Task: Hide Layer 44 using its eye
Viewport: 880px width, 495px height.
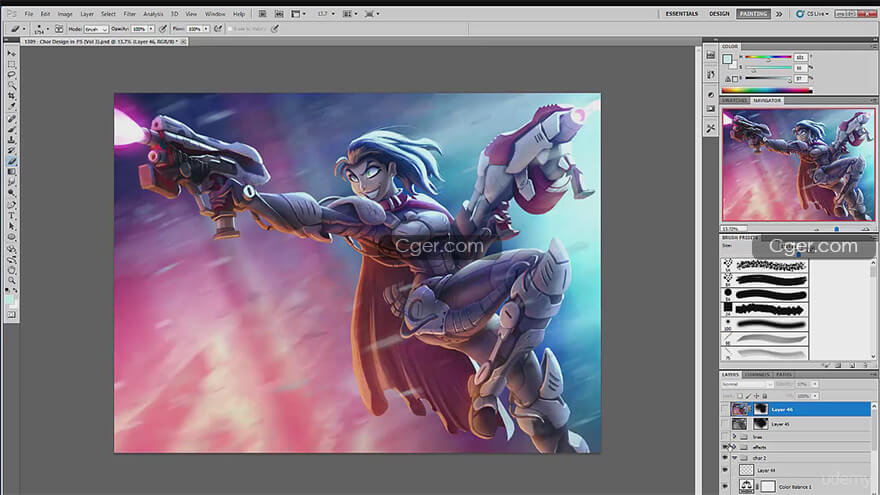Action: pos(725,470)
